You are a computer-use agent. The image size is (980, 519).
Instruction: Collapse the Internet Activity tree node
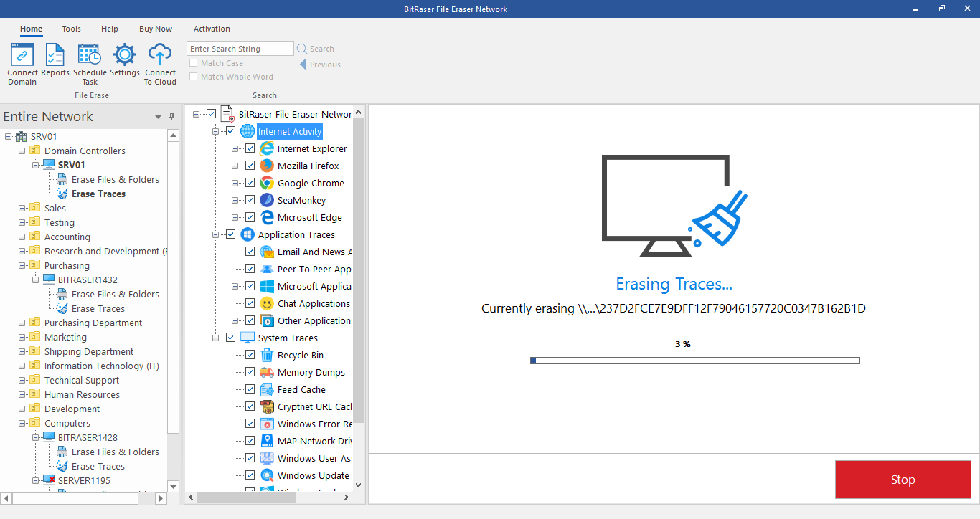(216, 131)
